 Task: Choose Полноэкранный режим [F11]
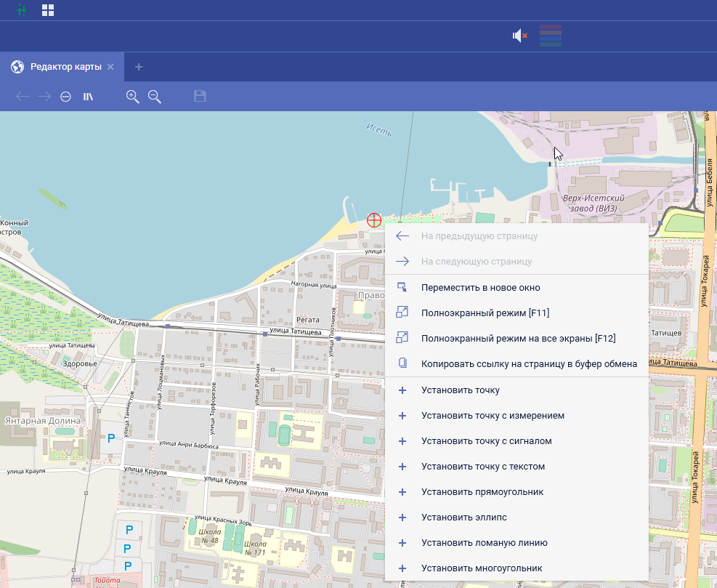pyautogui.click(x=485, y=313)
